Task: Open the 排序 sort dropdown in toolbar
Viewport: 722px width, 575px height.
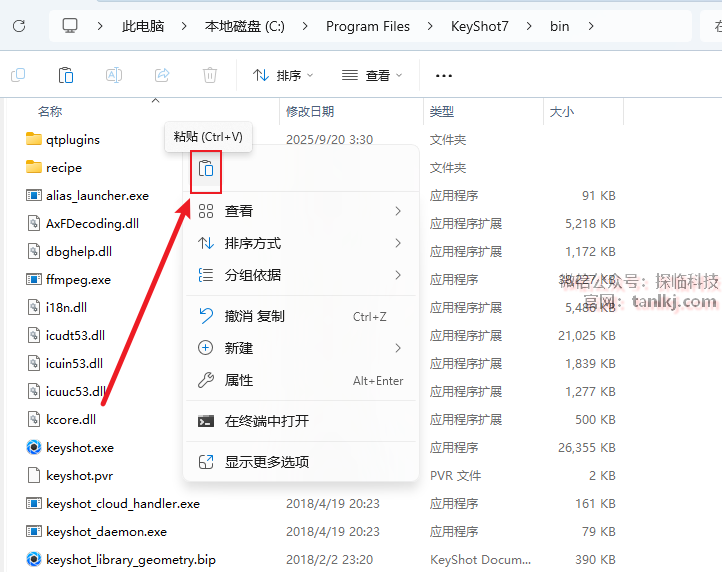Action: [x=283, y=76]
